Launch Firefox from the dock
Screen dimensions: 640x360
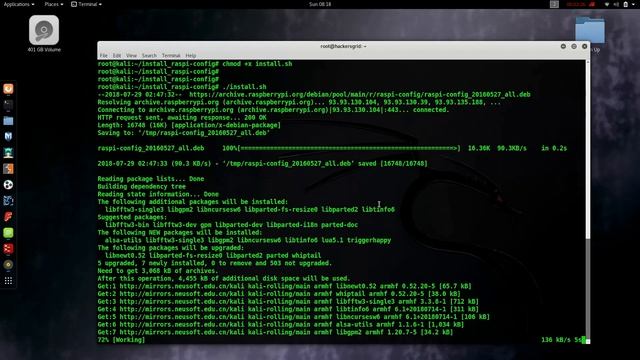[8, 89]
